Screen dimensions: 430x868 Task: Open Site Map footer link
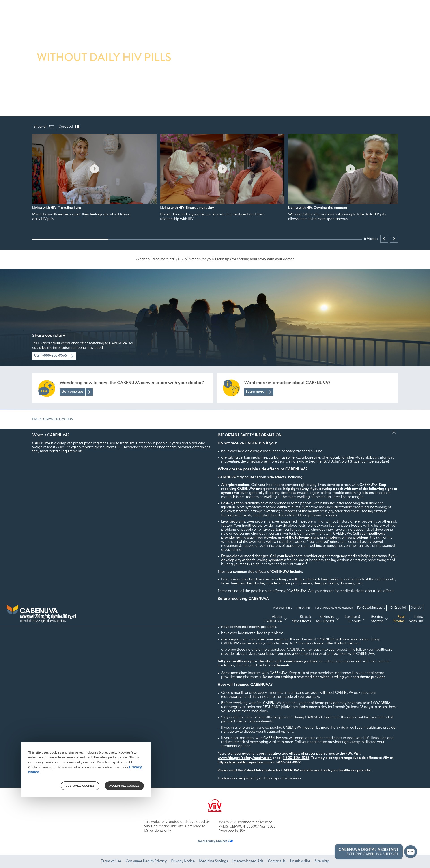[x=321, y=861]
